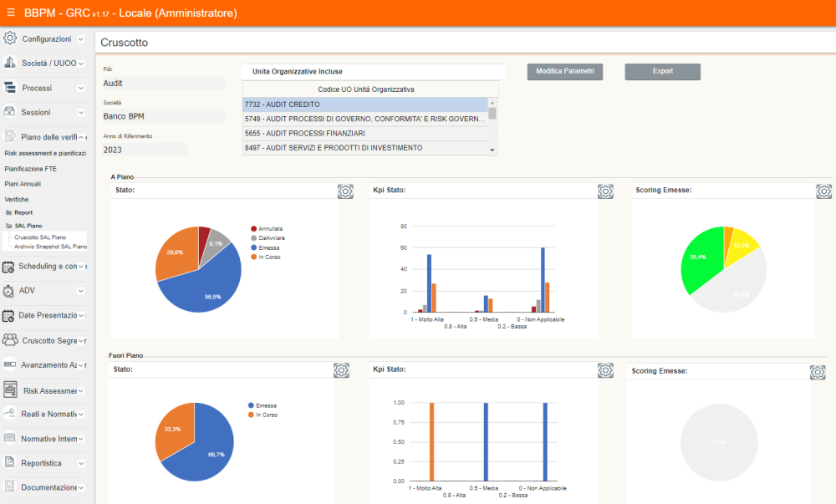The height and width of the screenshot is (504, 836).
Task: Expand the Reportistica menu chevron
Action: (80, 463)
